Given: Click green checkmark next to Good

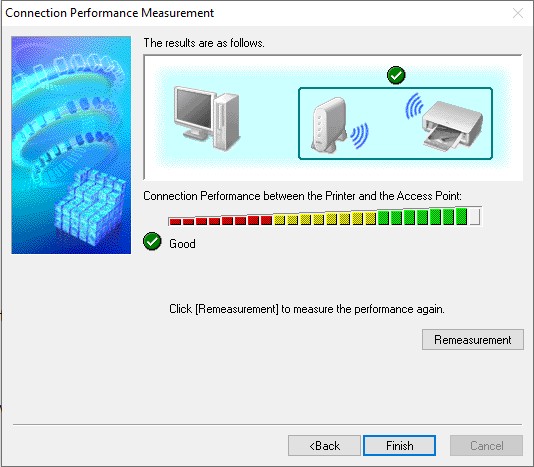Looking at the screenshot, I should coord(152,241).
